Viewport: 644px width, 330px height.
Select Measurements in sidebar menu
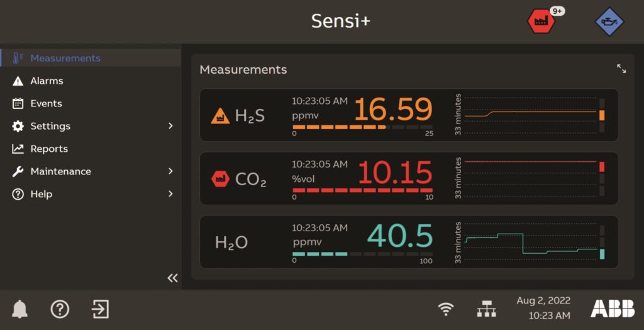[x=91, y=58]
